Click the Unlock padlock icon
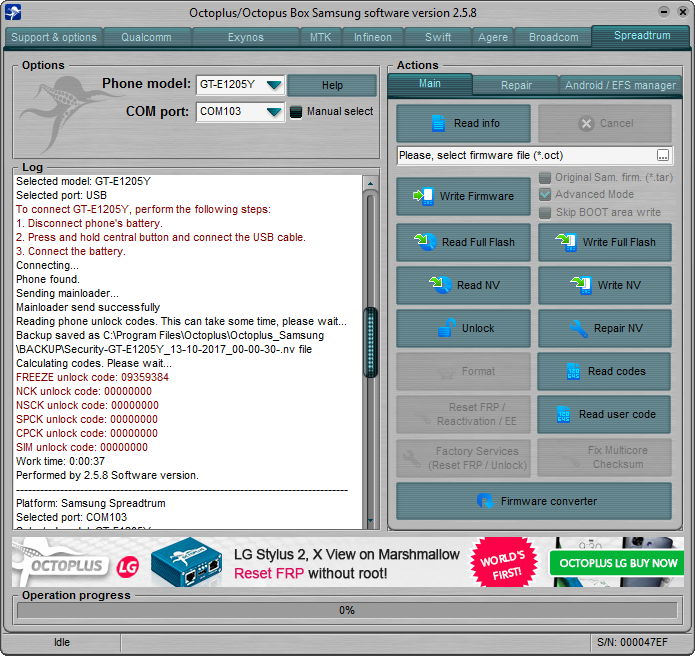The height and width of the screenshot is (656, 695). (447, 328)
